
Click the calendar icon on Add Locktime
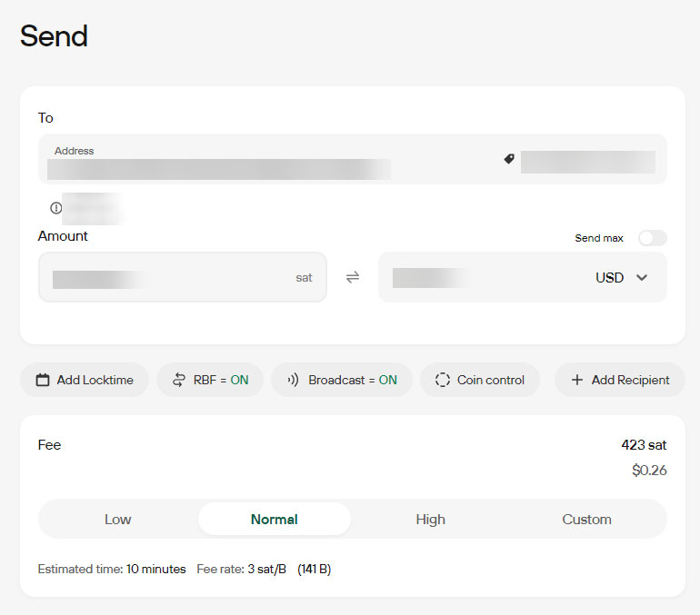click(x=43, y=381)
